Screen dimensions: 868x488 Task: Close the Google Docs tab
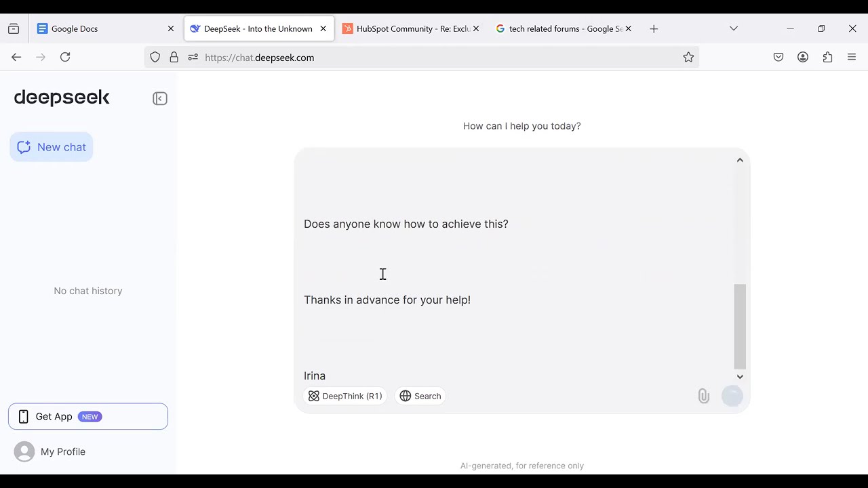pos(171,28)
